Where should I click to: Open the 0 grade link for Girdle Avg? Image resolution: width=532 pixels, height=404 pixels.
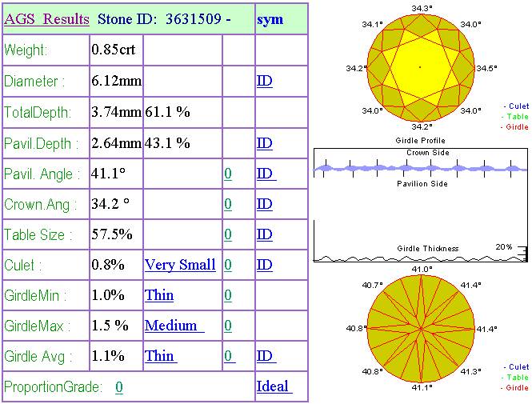[x=230, y=356]
